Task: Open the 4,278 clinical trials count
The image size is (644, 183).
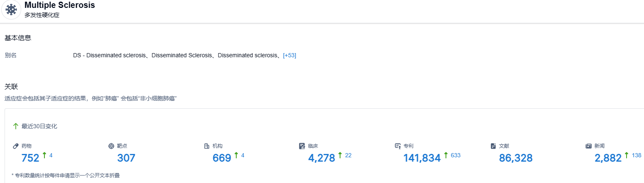Action: click(x=321, y=158)
